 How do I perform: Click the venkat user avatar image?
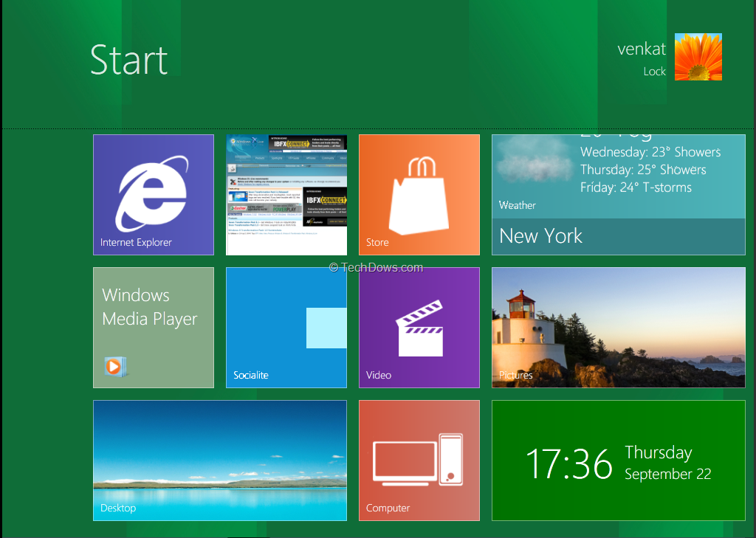698,57
